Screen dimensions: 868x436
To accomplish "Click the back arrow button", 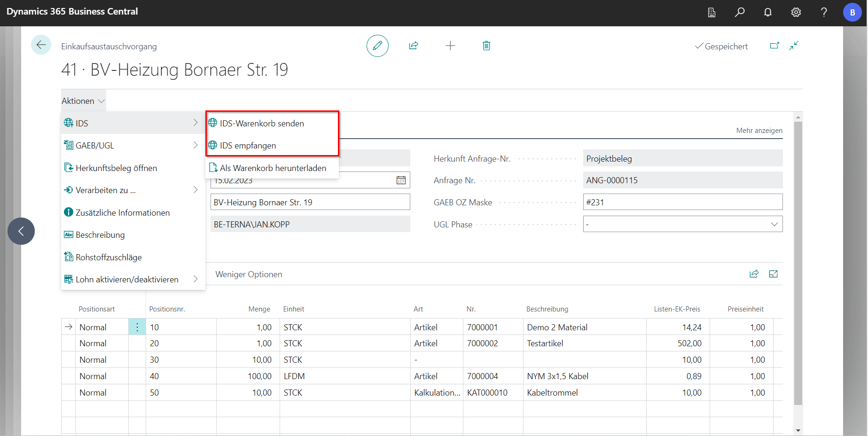I will point(41,45).
